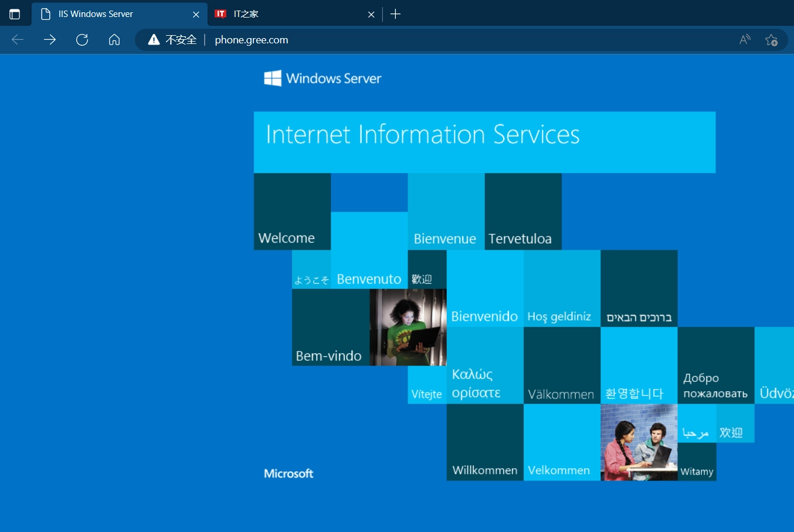Switch to the IT之家 tab

(x=287, y=14)
